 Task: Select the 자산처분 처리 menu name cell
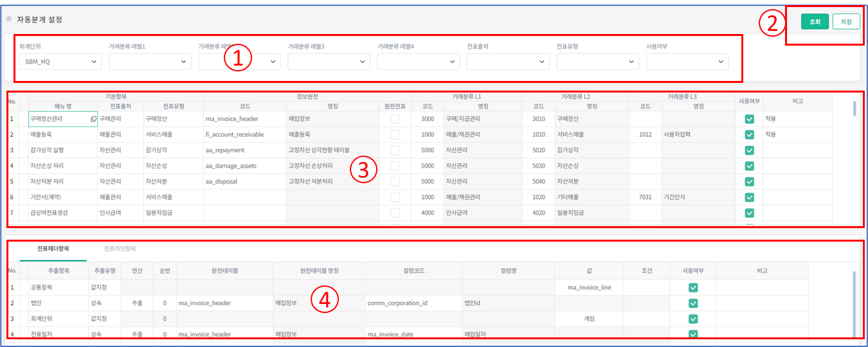(x=58, y=181)
